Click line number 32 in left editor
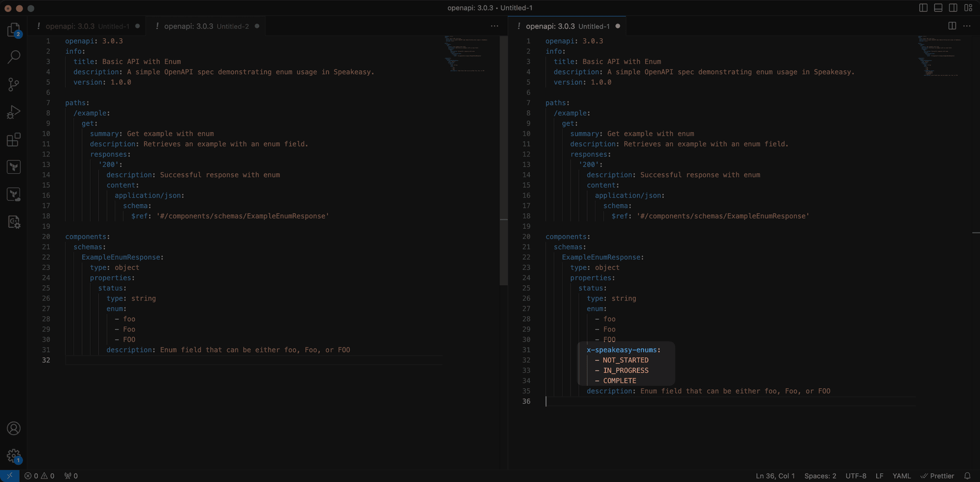 pos(46,360)
